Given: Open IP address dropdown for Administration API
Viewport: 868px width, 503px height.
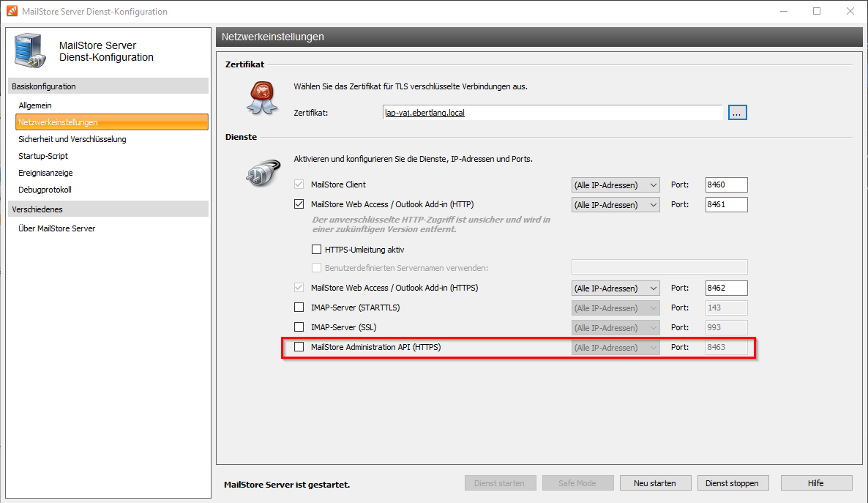Looking at the screenshot, I should pos(616,347).
